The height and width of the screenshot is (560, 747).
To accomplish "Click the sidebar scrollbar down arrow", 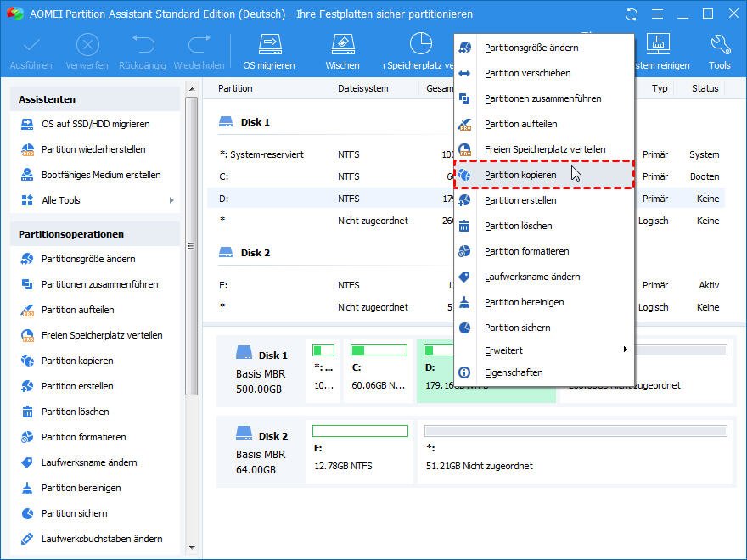I will pos(192,548).
